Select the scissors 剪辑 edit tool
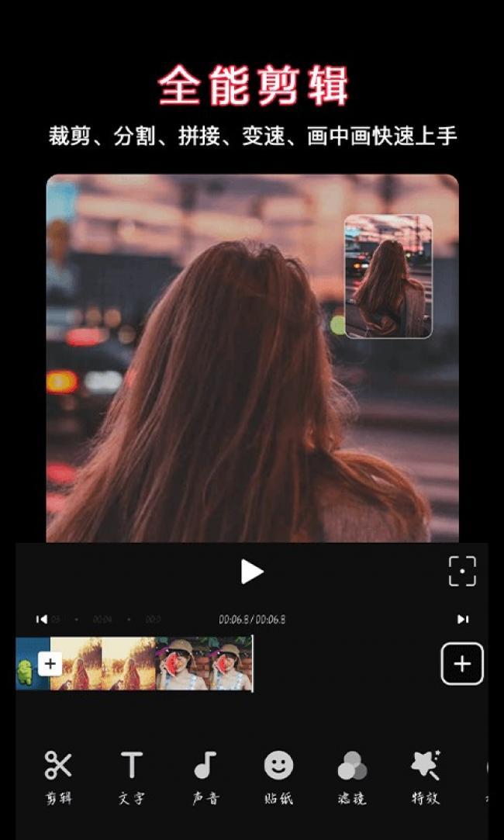Viewport: 504px width, 840px height. [58, 776]
